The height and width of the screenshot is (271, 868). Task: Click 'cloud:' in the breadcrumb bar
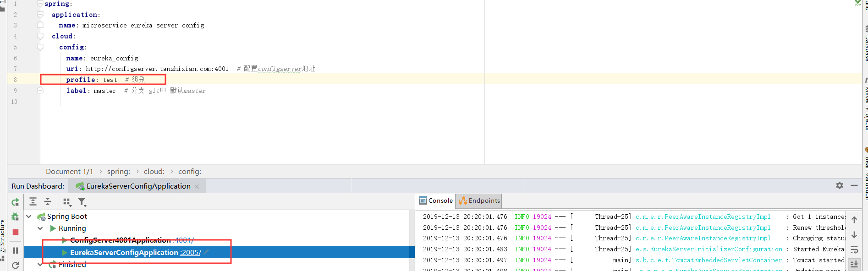154,172
